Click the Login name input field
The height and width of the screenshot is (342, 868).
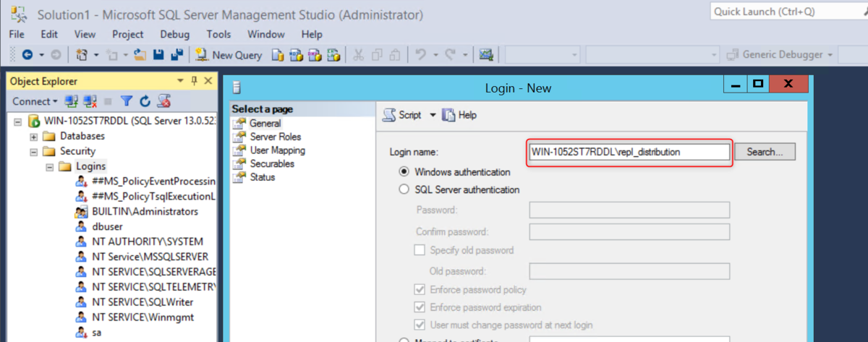[629, 152]
